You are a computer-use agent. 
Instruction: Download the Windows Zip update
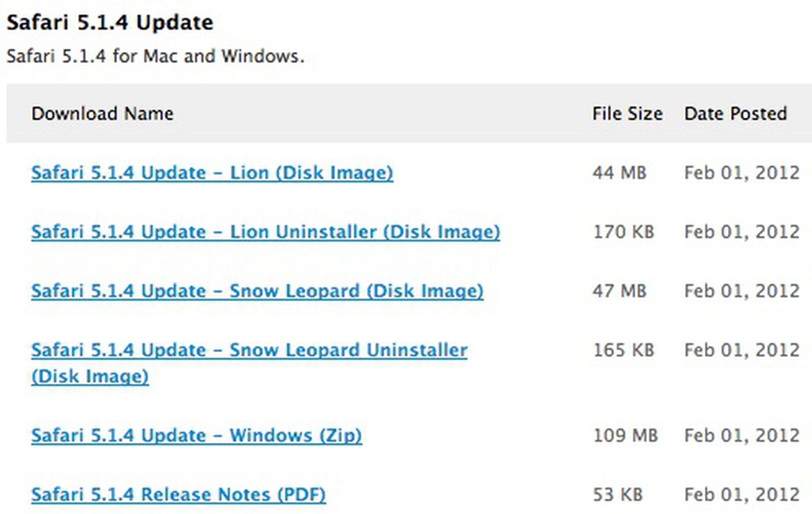pos(196,435)
